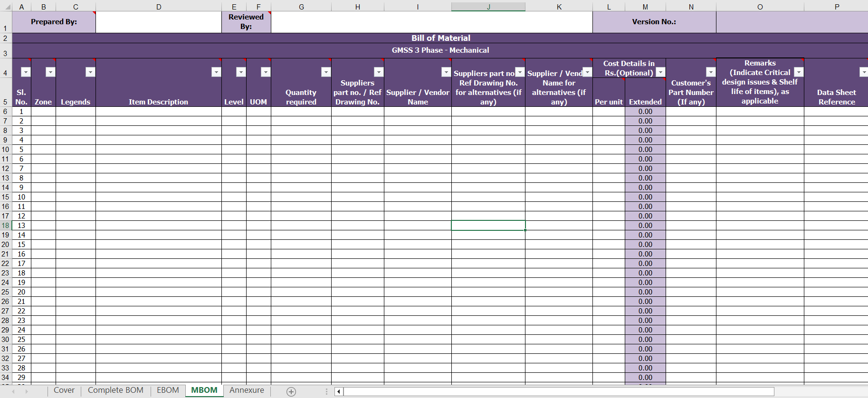Click Extended cost 0.00 in Sl. No. 20 row
This screenshot has width=868, height=398.
[x=645, y=292]
